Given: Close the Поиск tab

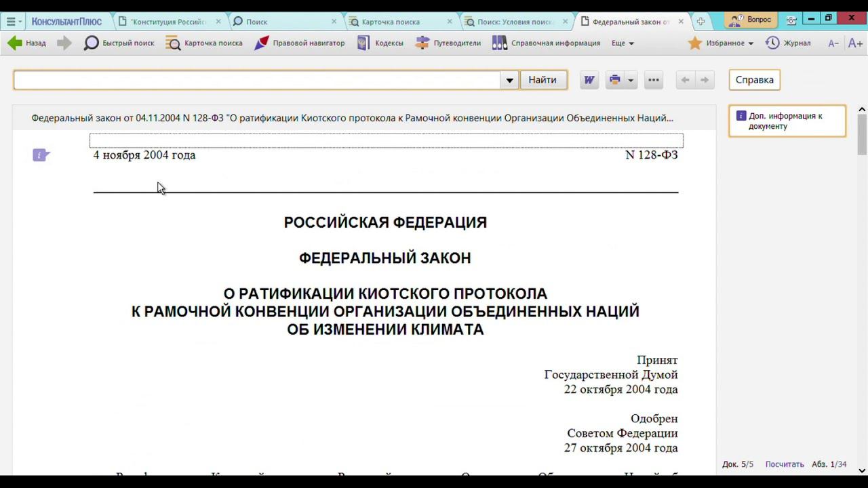Looking at the screenshot, I should tap(334, 22).
